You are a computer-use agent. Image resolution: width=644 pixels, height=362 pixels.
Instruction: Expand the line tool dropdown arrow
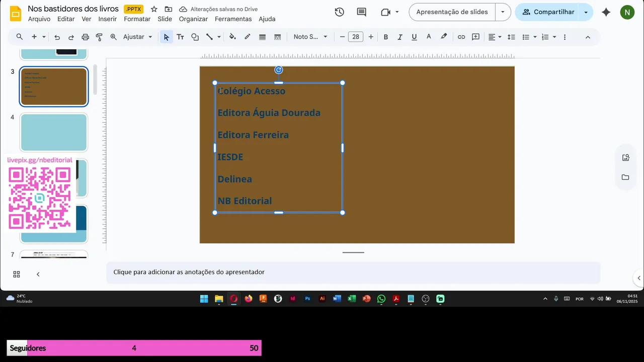[219, 37]
